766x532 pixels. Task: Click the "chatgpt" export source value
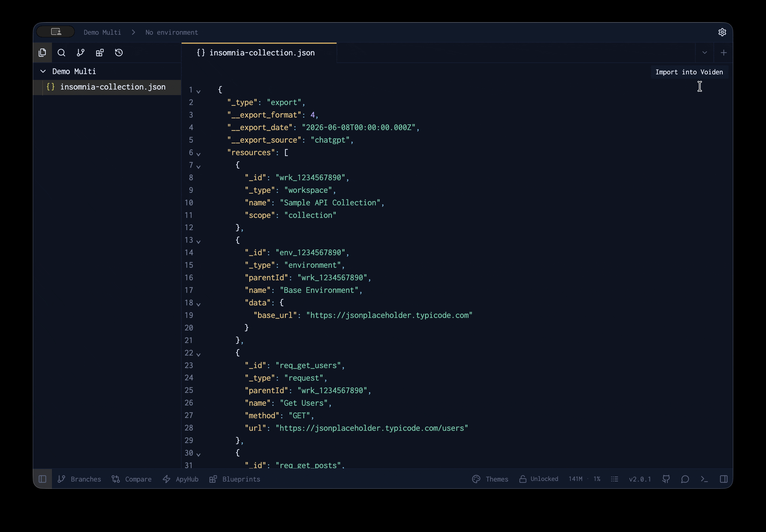(330, 140)
